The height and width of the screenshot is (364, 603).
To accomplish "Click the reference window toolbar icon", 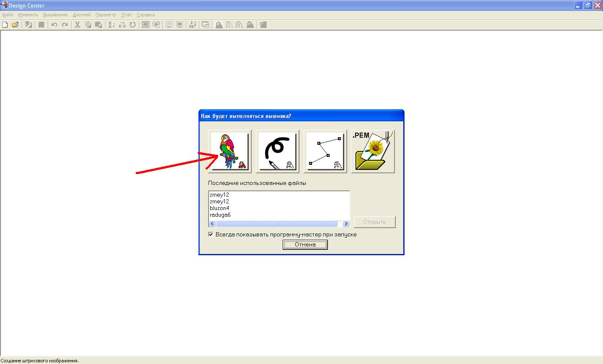I will coord(206,25).
